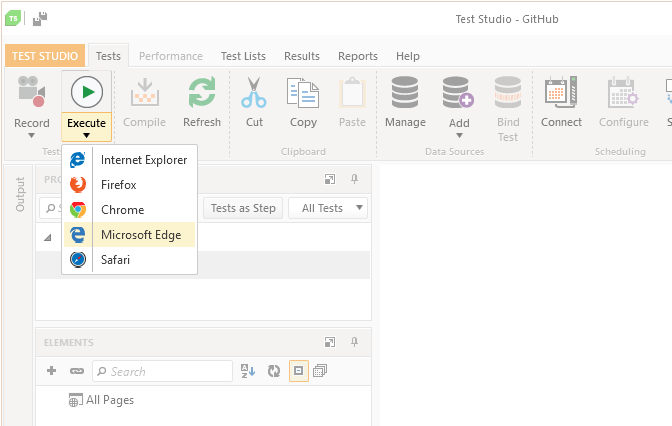Image resolution: width=672 pixels, height=426 pixels.
Task: Pin the Project panel
Action: pyautogui.click(x=354, y=179)
